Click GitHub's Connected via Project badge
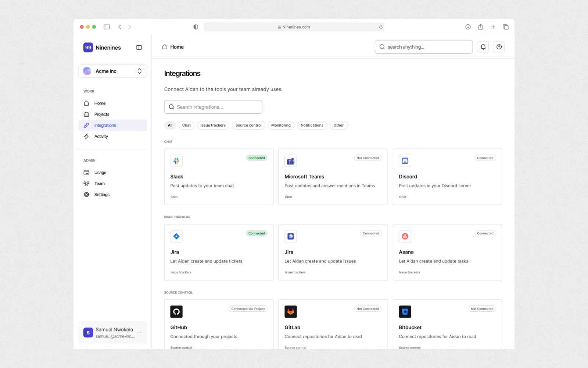 click(248, 309)
